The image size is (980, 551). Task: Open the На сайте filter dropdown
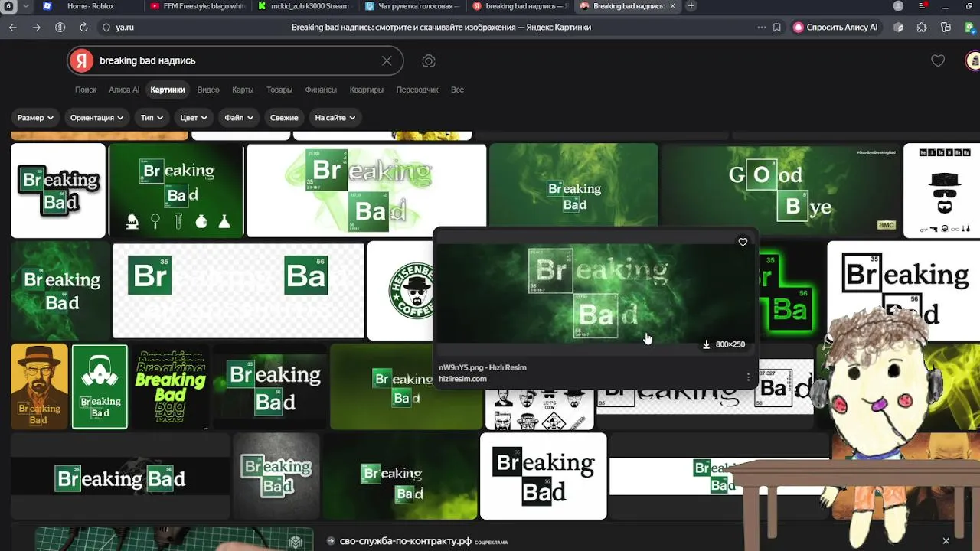335,118
